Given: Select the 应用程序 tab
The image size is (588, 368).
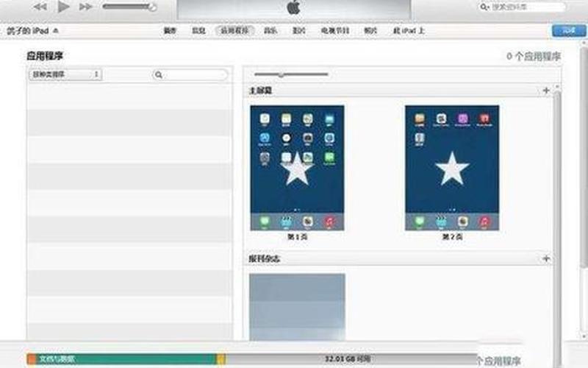Looking at the screenshot, I should click(x=234, y=31).
